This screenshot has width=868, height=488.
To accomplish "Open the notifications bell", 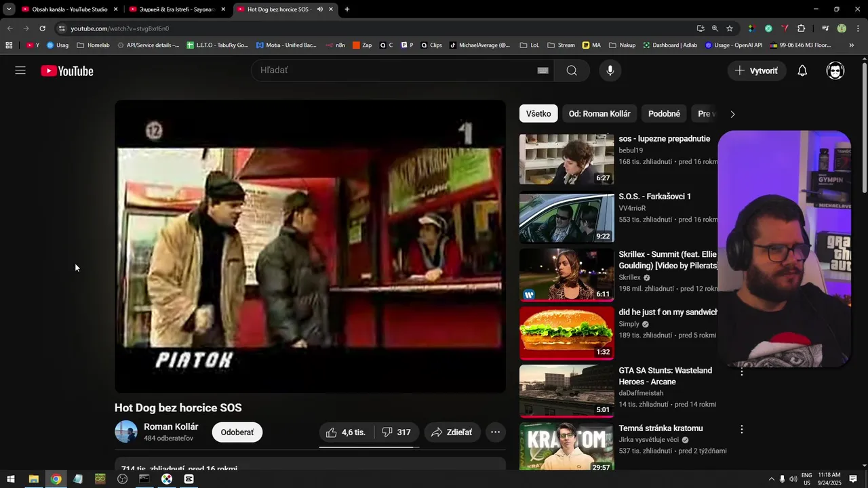I will tap(802, 70).
